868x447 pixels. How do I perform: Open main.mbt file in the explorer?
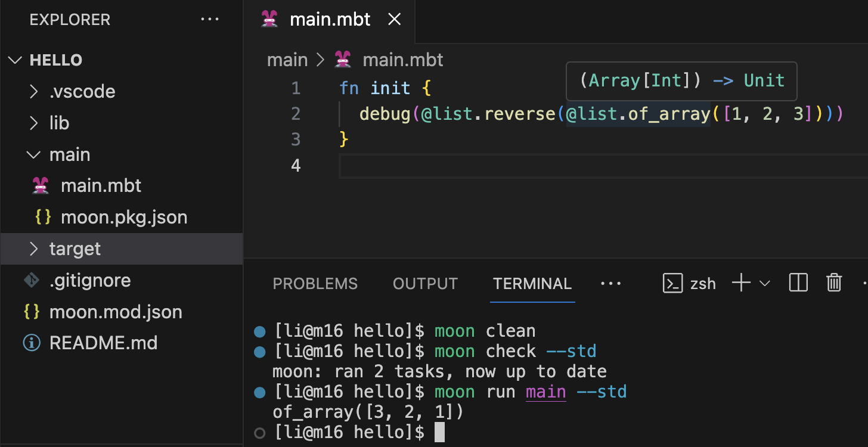tap(101, 186)
